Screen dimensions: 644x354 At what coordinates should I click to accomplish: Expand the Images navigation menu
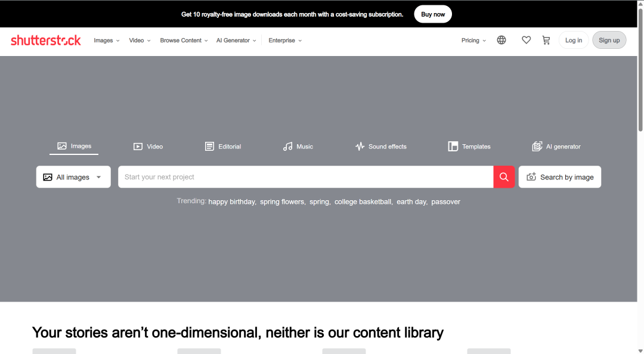(106, 41)
